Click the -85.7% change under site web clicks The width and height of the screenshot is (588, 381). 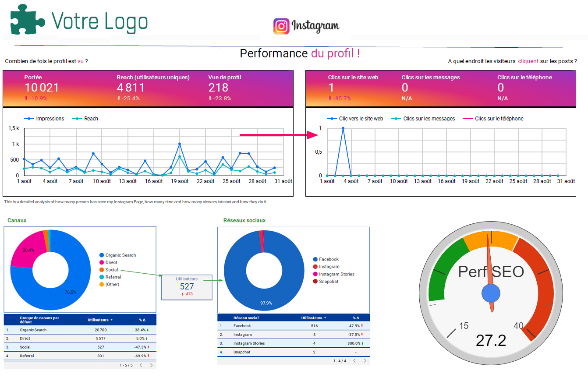[340, 99]
